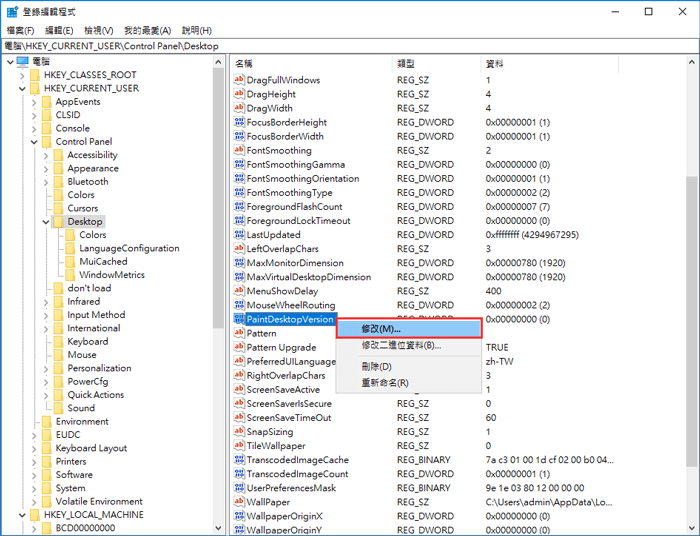700x536 pixels.
Task: Click the string icon next to WallPaper
Action: 239,502
